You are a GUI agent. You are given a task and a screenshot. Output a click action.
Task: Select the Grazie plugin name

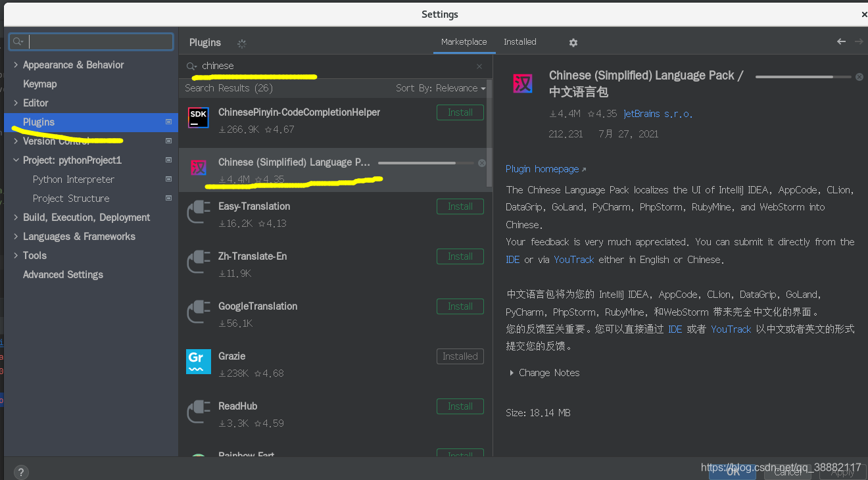[x=231, y=356]
